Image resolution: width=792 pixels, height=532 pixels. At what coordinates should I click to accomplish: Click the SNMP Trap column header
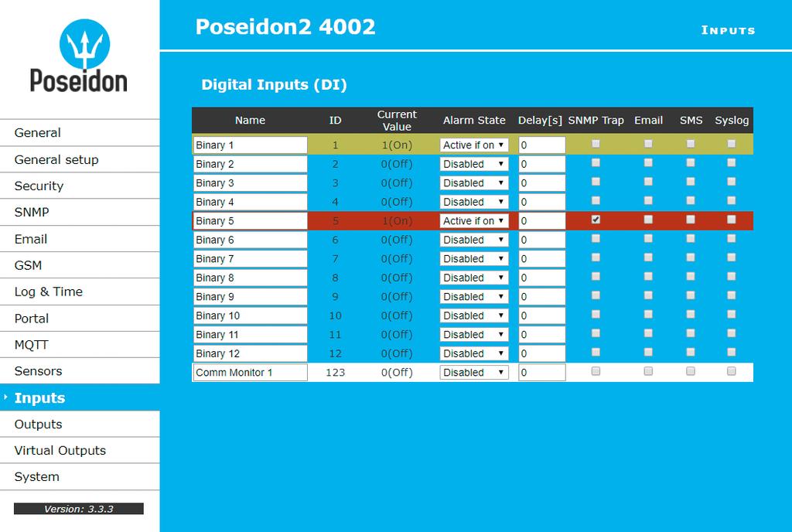point(596,120)
